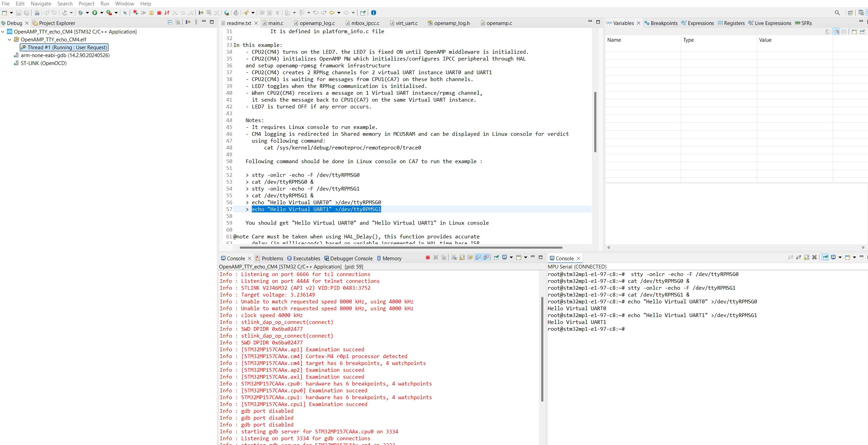
Task: Collapse the OpenAMP_TTY_echo_CM4 application tree node
Action: pyautogui.click(x=3, y=32)
